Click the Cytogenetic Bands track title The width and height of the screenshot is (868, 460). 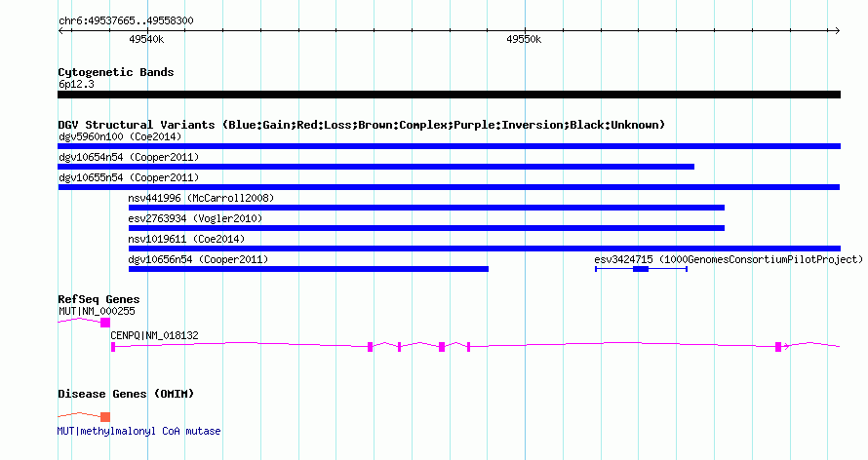pyautogui.click(x=116, y=72)
